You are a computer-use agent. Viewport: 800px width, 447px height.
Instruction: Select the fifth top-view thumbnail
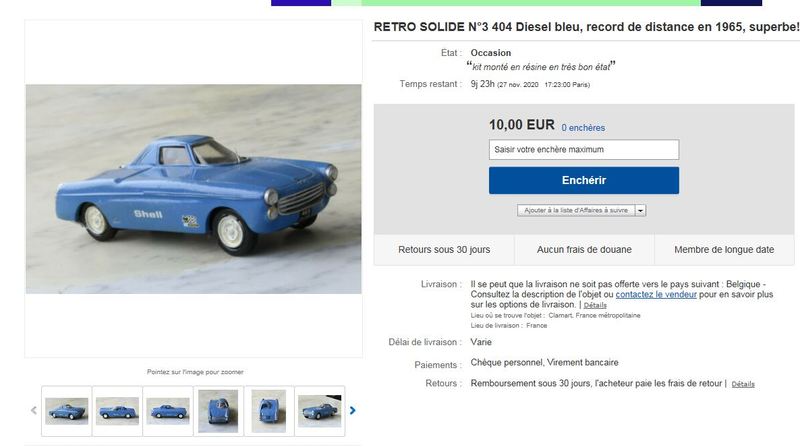click(x=269, y=411)
